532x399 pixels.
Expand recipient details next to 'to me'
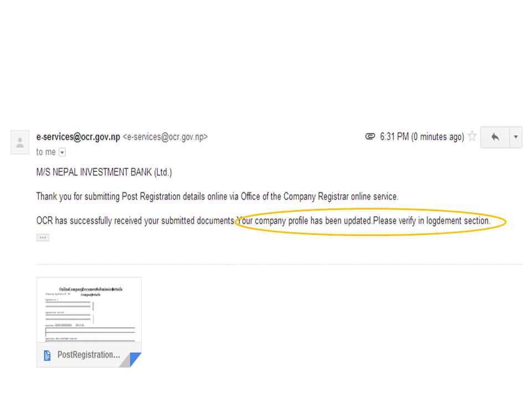[x=62, y=152]
